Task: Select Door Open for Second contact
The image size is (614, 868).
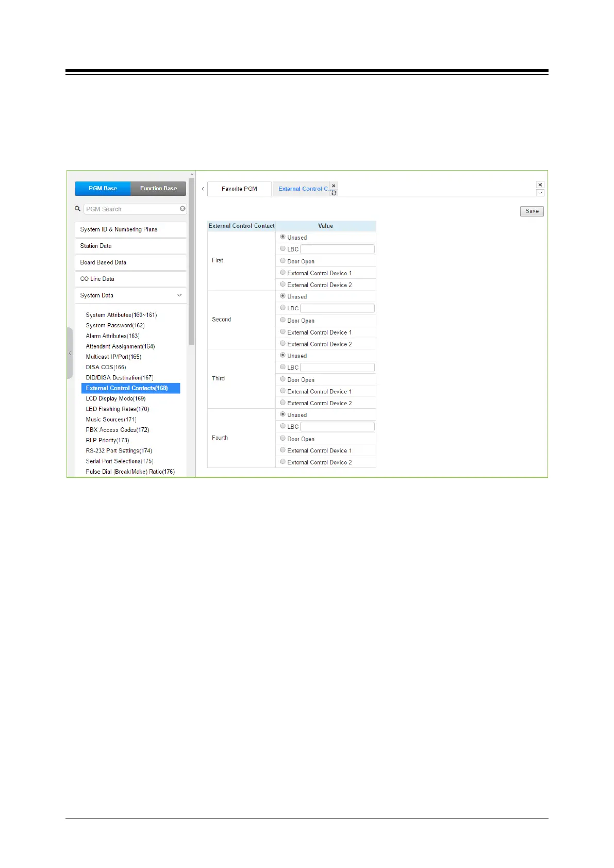Action: click(283, 320)
